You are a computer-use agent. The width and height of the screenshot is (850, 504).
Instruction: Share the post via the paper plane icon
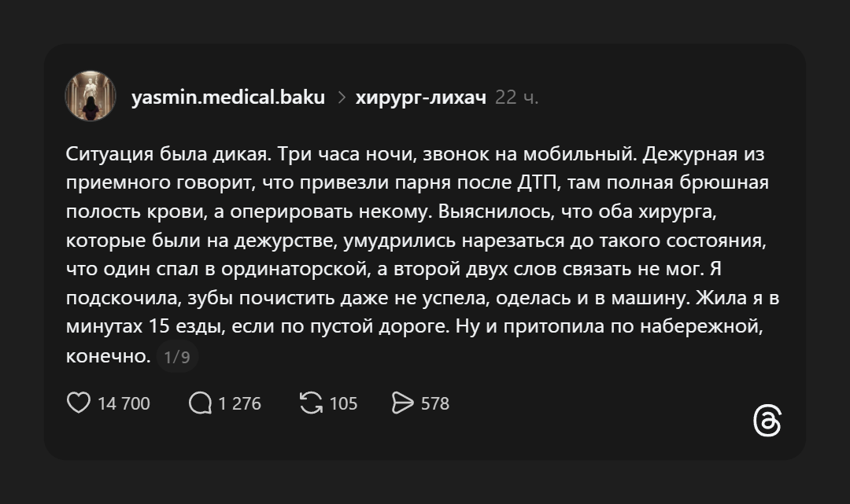point(405,403)
